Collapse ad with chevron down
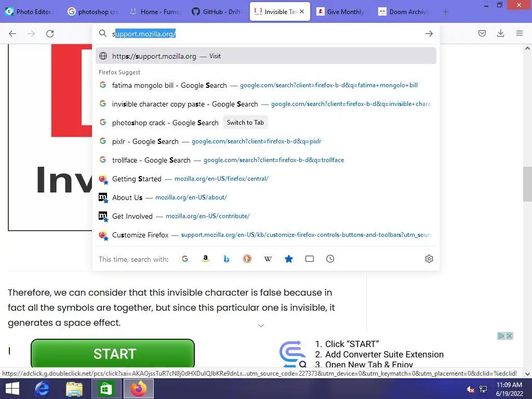This screenshot has height=399, width=532. click(x=261, y=325)
